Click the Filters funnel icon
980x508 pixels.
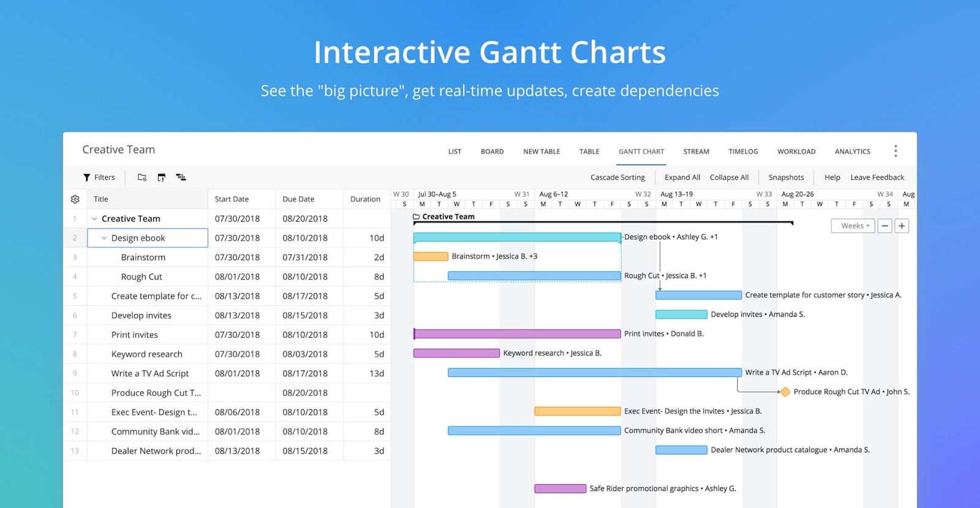(x=86, y=177)
